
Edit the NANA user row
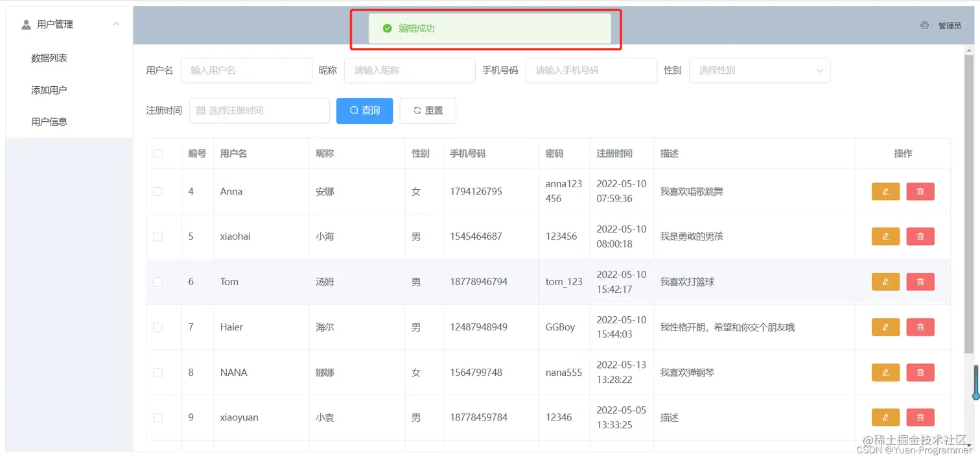point(885,373)
